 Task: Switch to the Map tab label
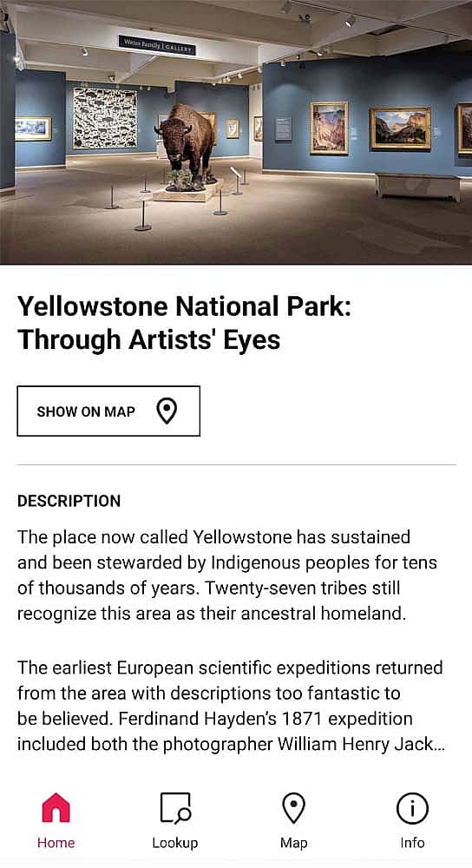pyautogui.click(x=293, y=843)
